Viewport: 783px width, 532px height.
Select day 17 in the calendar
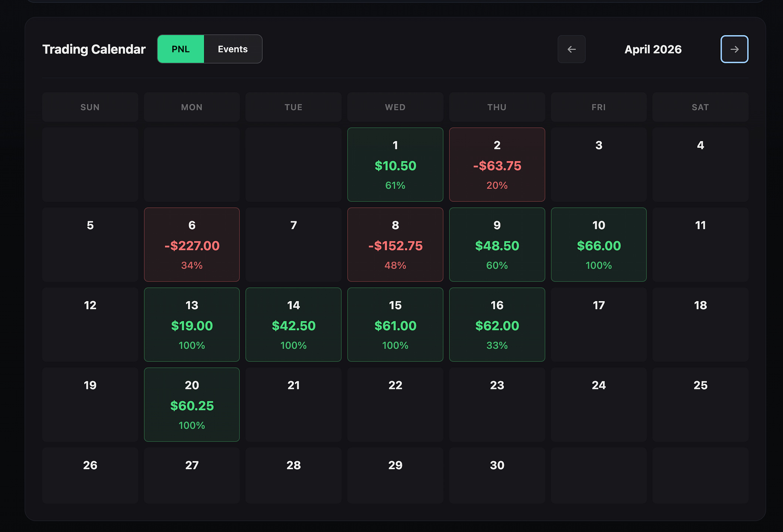tap(599, 325)
